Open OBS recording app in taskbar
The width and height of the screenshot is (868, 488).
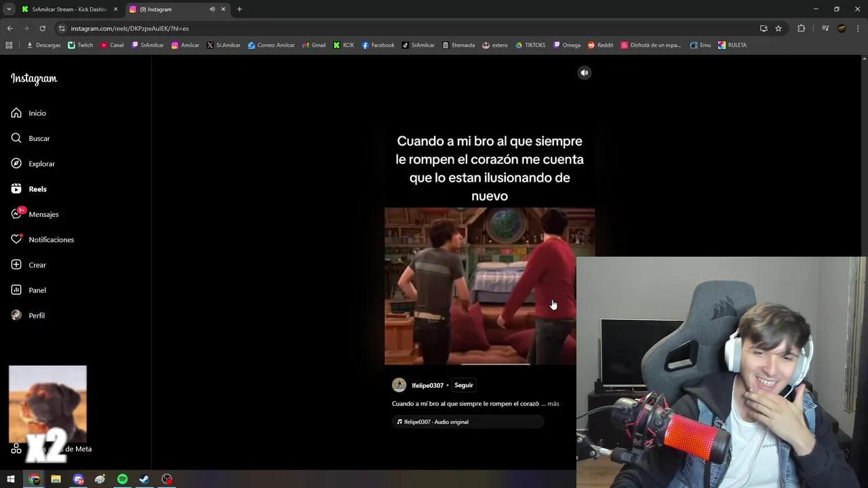point(167,479)
